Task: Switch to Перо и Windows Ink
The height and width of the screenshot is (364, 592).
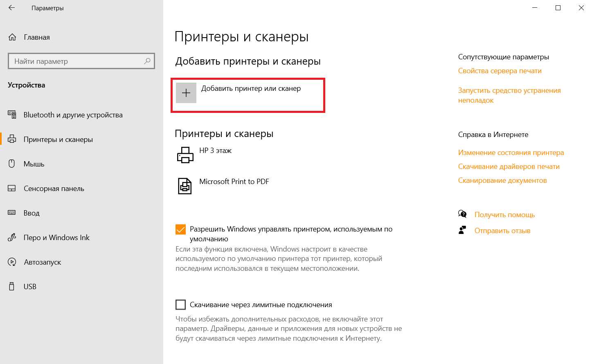Action: click(x=56, y=238)
